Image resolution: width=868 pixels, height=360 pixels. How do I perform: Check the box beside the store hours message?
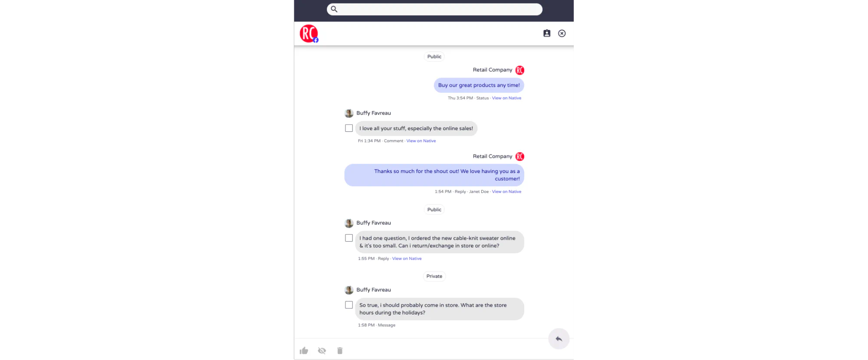coord(349,305)
